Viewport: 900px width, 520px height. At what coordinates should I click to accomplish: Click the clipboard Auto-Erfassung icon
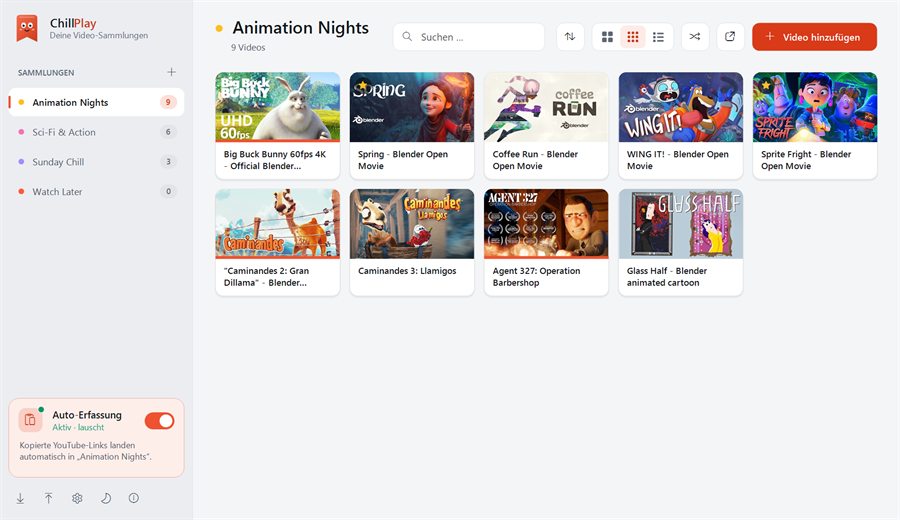30,421
